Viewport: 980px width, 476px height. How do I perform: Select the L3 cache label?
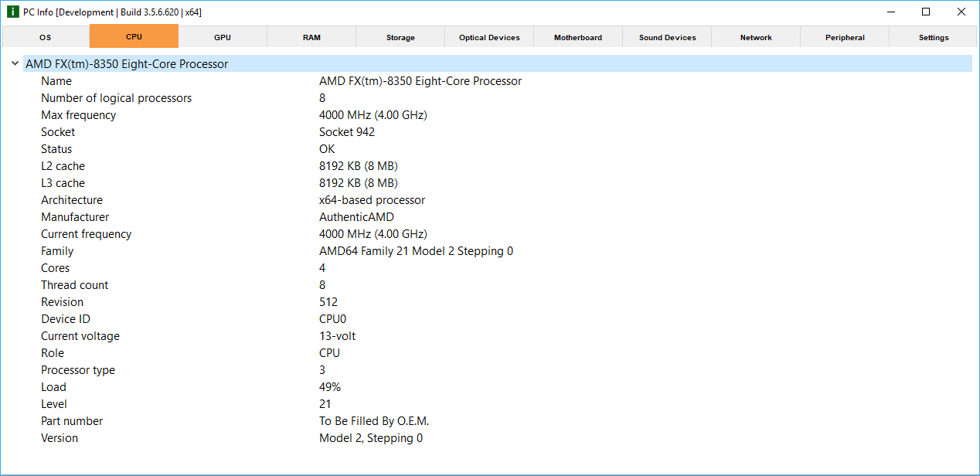click(x=63, y=183)
